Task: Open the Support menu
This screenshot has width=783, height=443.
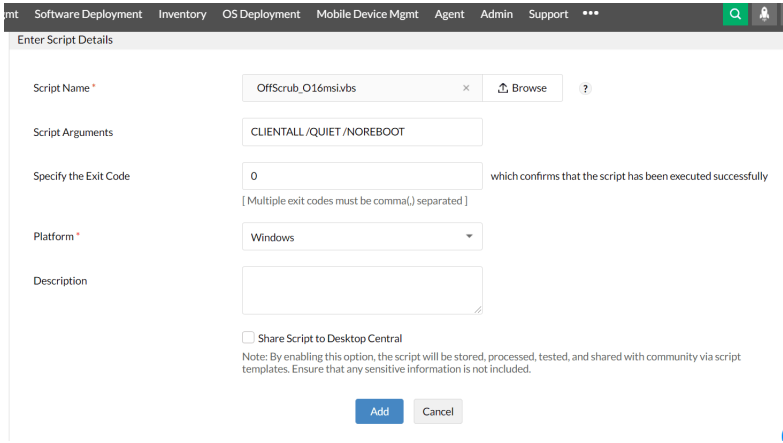Action: tap(548, 14)
